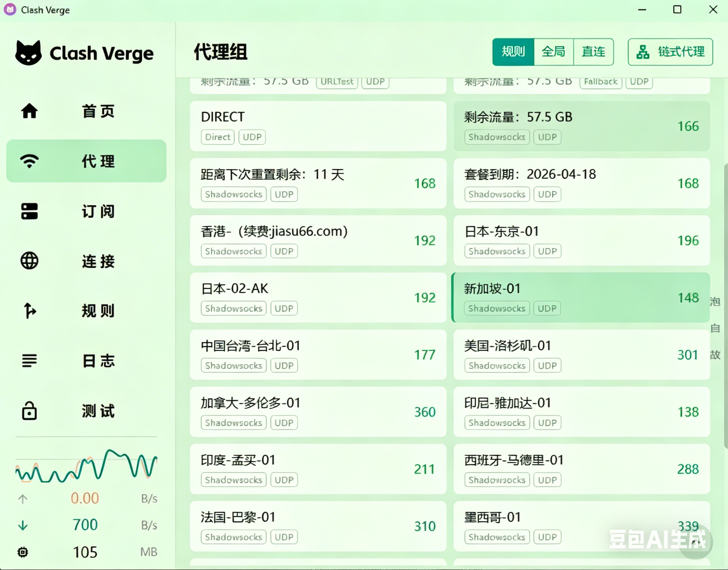Click latency 360 on 加拿大-多伦多-01
The image size is (728, 570).
point(425,412)
